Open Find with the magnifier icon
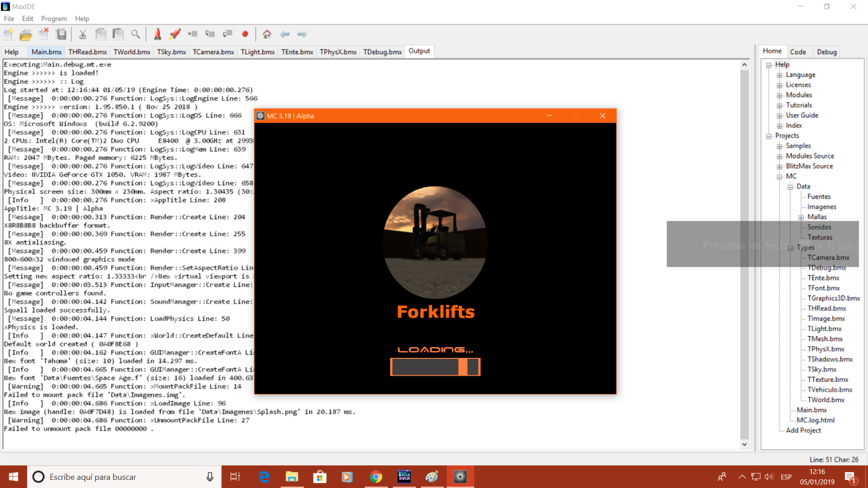 136,34
